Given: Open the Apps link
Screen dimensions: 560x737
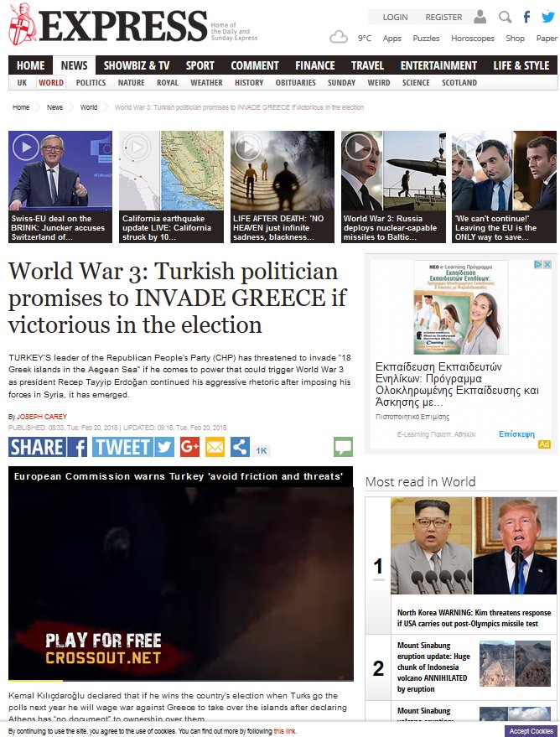Looking at the screenshot, I should [391, 38].
